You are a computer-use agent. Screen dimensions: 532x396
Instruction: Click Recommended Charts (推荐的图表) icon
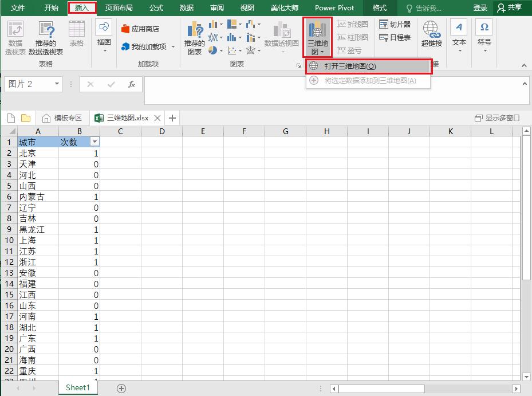click(194, 38)
